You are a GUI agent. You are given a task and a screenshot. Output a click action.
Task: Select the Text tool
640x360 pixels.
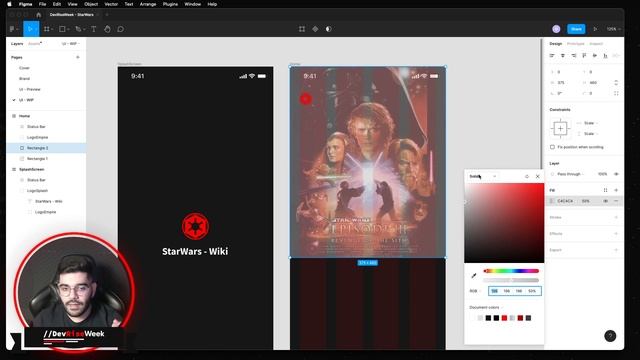93,29
